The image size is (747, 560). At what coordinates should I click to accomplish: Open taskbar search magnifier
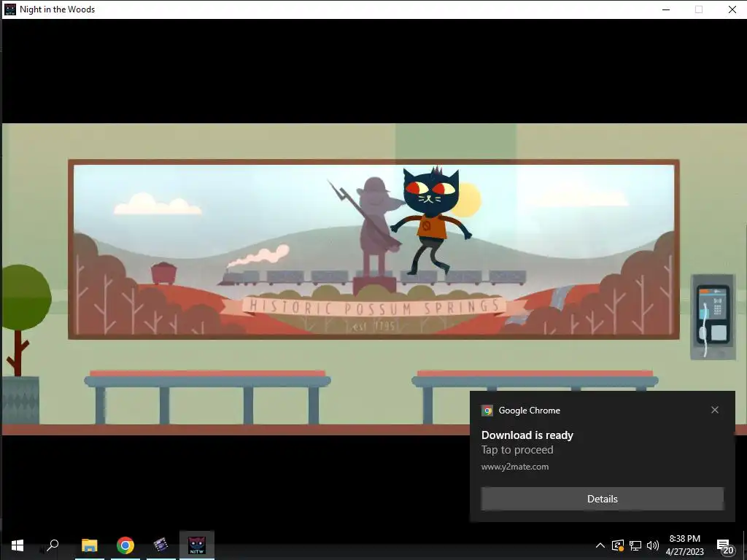53,545
